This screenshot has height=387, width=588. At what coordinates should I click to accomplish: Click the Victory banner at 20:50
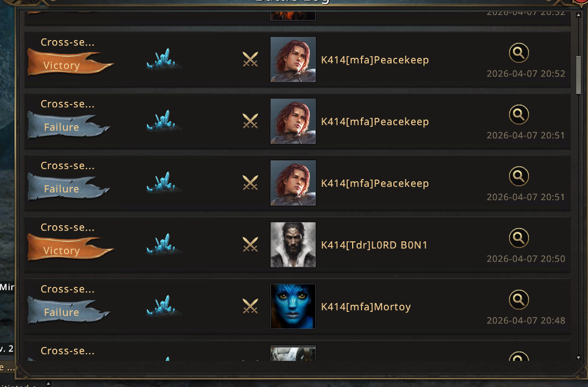(70, 248)
